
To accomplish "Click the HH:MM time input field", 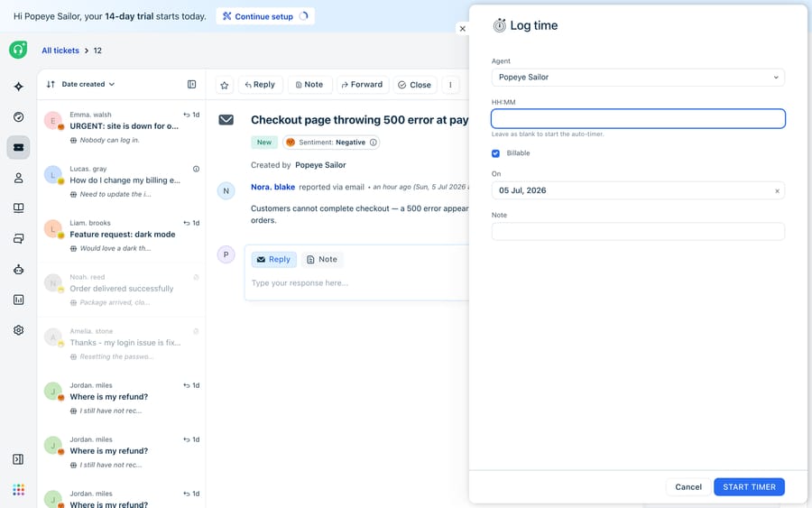I will (638, 118).
